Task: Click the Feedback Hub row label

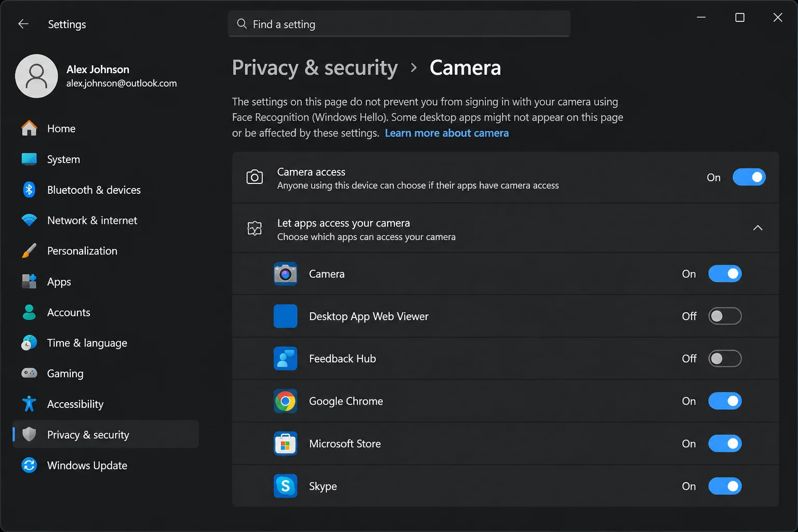Action: (x=342, y=358)
